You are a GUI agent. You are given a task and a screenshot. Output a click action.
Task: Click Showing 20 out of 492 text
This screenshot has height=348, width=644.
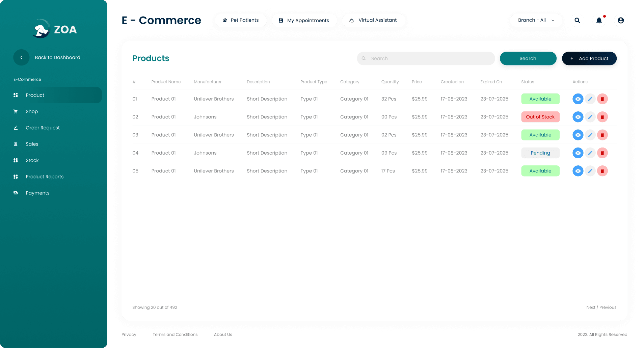[155, 307]
